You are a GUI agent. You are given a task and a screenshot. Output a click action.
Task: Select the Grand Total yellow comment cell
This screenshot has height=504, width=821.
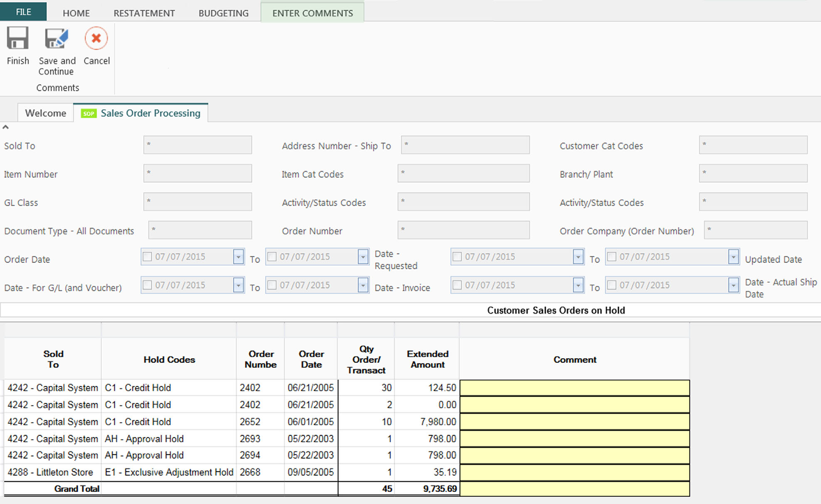tap(574, 489)
